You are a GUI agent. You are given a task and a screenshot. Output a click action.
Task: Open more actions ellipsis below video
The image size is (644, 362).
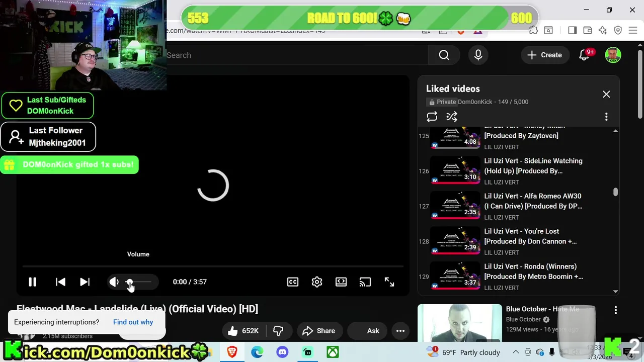[400, 331]
